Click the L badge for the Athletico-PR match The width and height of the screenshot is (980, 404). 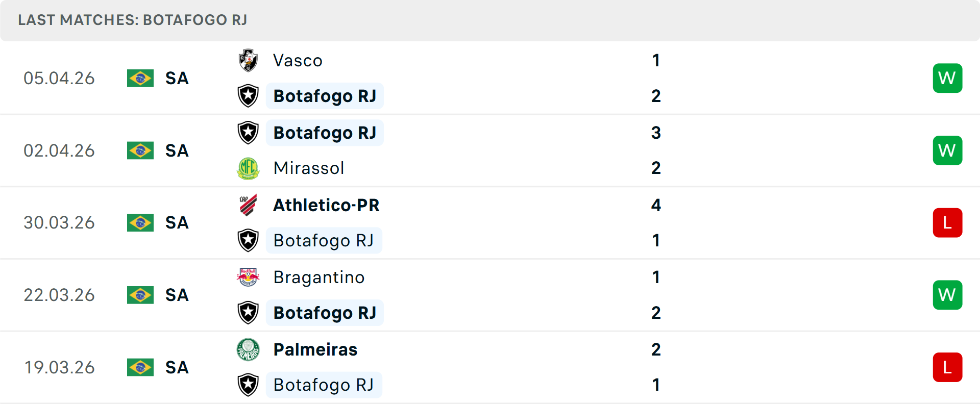[x=947, y=223]
